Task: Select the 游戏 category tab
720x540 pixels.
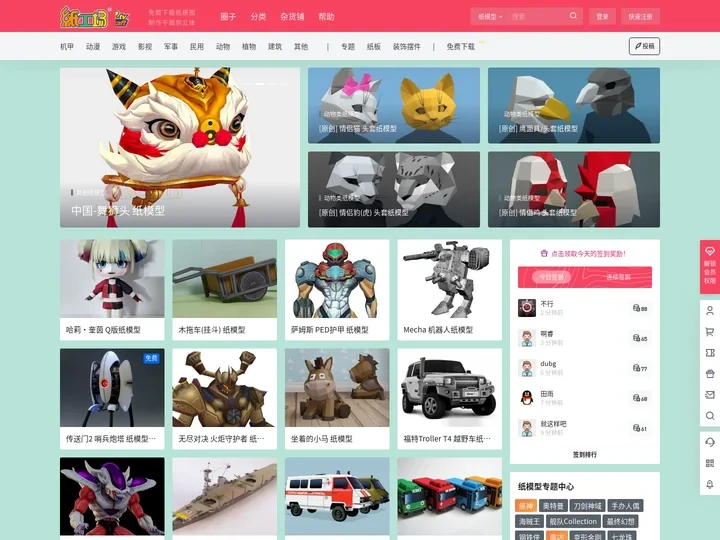Action: 119,46
